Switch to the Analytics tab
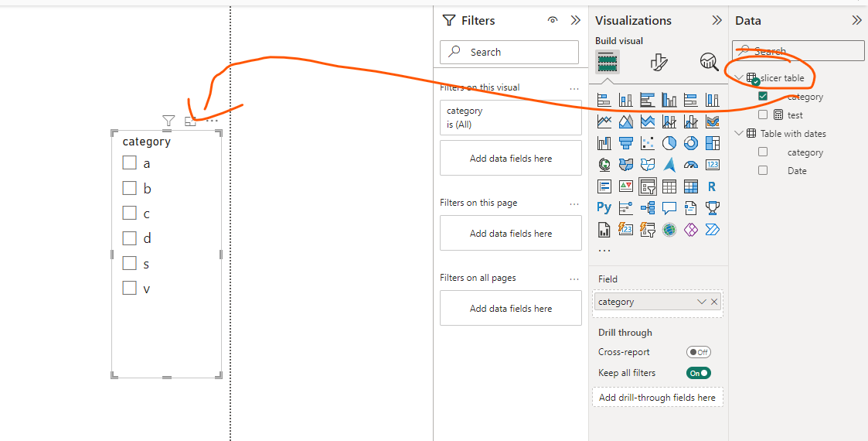 point(709,61)
